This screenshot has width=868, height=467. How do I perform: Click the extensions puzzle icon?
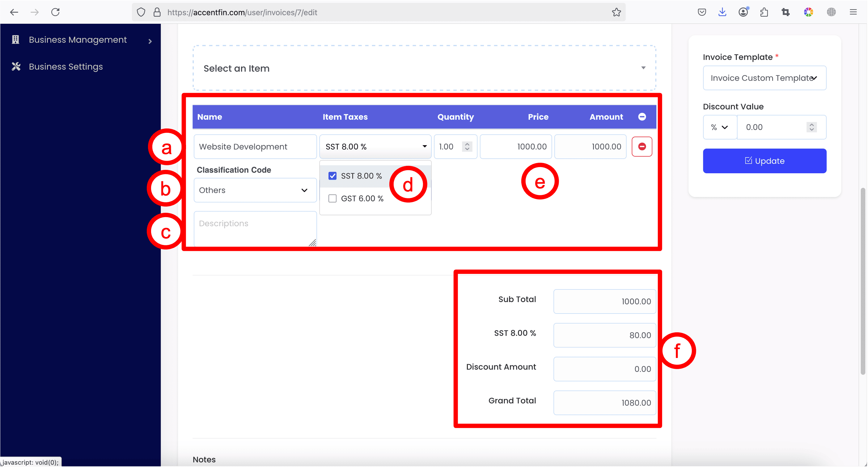pos(764,12)
